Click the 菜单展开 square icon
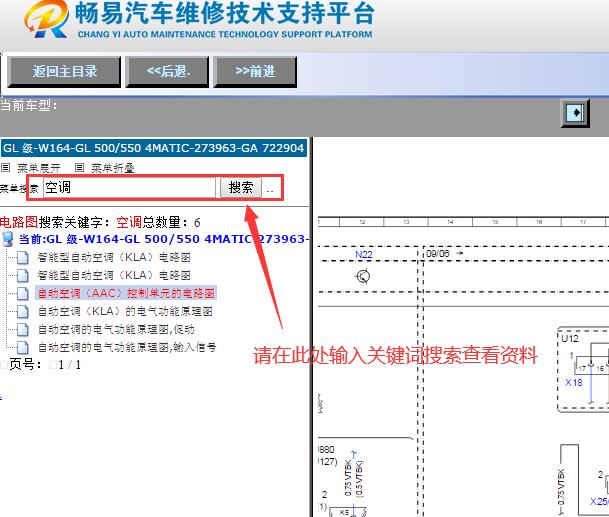 pos(5,168)
